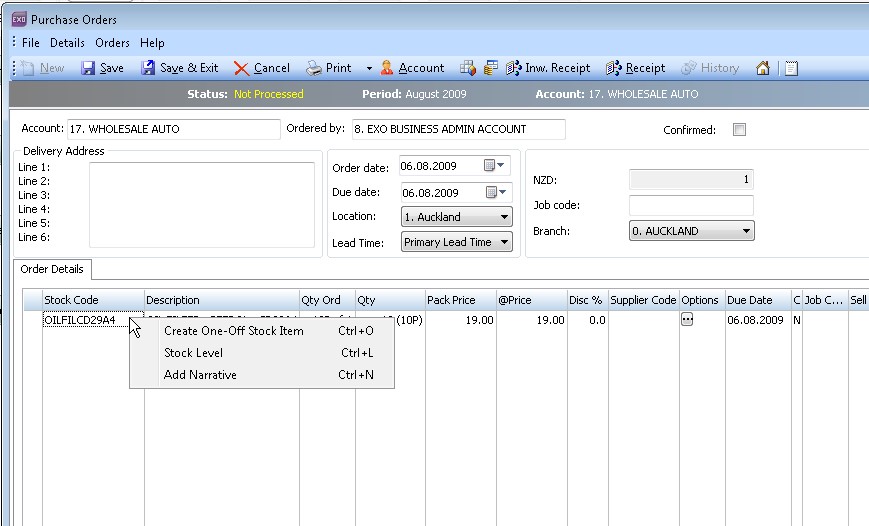Open the Account toolbar button
The width and height of the screenshot is (869, 526).
click(412, 68)
